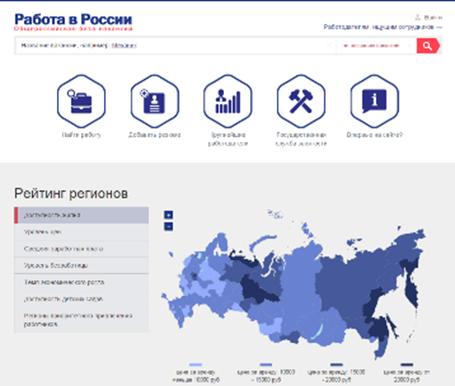Click the darkest legend swatch (from 20000 руб)
The image size is (455, 386).
(x=407, y=364)
